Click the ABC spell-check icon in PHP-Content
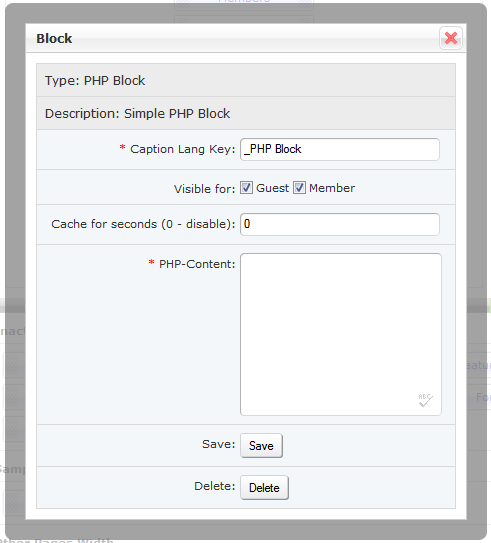 (x=425, y=400)
